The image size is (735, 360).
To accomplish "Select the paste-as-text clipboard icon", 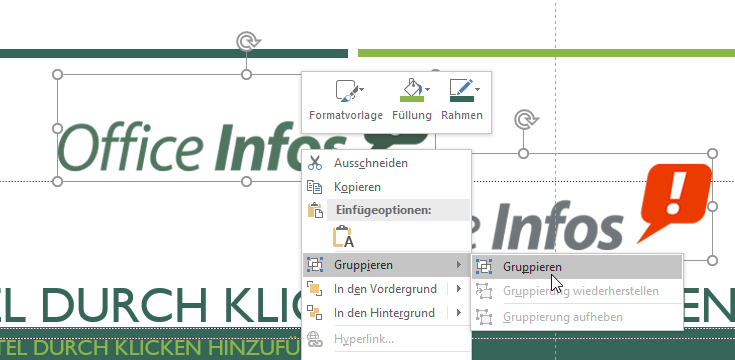I will coord(343,236).
